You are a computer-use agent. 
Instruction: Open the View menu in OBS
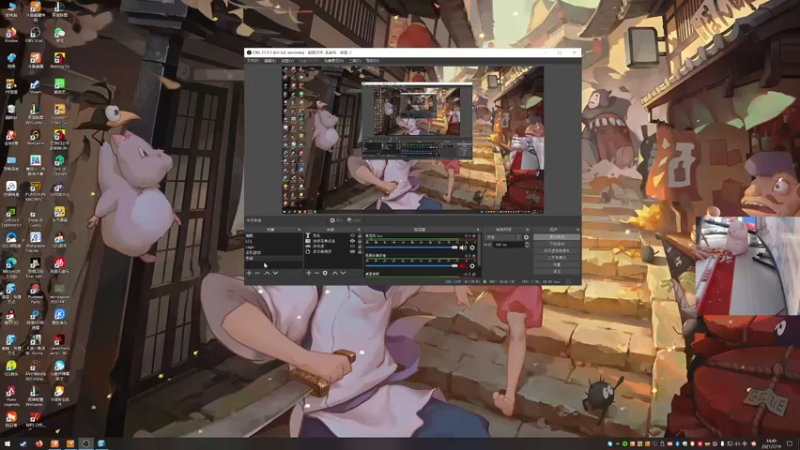coord(287,61)
